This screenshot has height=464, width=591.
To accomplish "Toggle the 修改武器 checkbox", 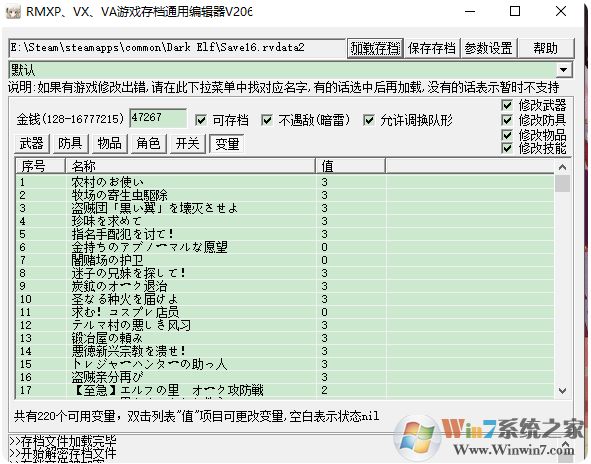I will coord(507,105).
